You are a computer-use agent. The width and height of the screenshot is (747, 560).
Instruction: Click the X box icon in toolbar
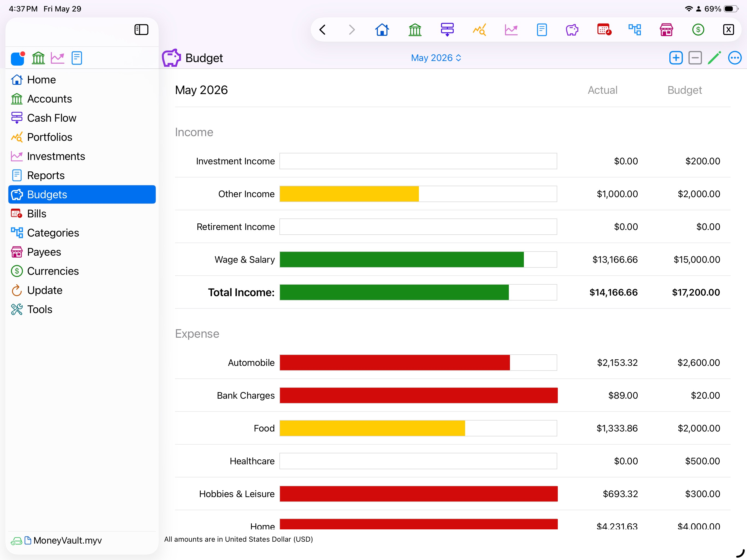[x=728, y=30]
